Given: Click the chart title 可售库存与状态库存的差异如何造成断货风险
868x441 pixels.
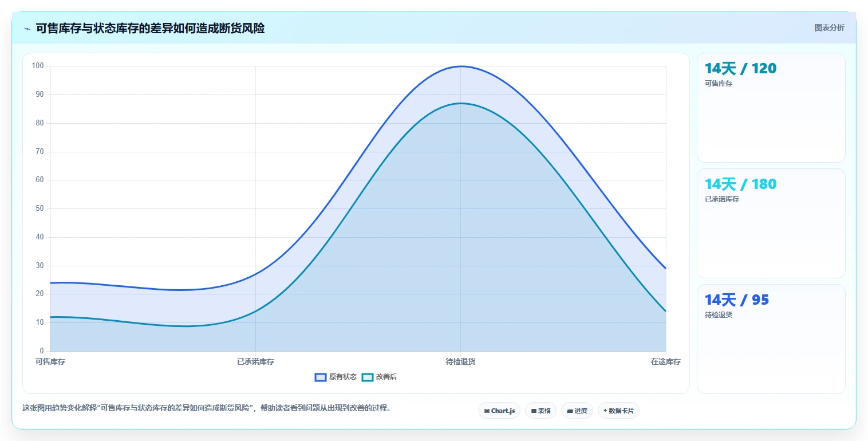Looking at the screenshot, I should coord(150,29).
